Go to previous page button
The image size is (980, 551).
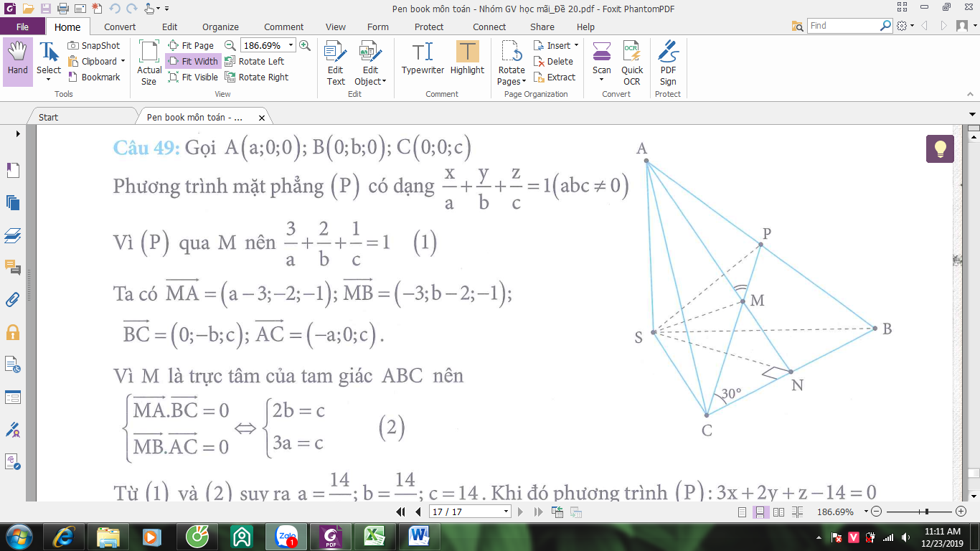419,512
